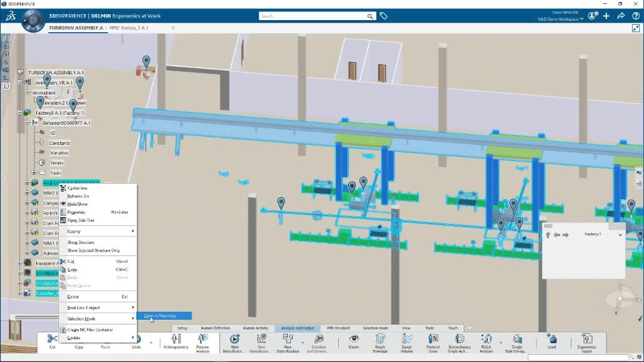The image size is (644, 362).
Task: Click the ASO panel left arrow
Action: tap(557, 235)
